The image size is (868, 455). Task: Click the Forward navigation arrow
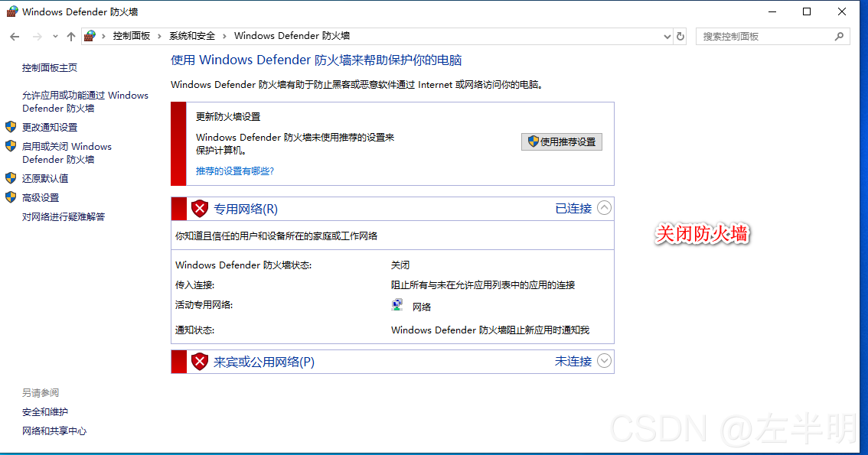click(x=37, y=37)
